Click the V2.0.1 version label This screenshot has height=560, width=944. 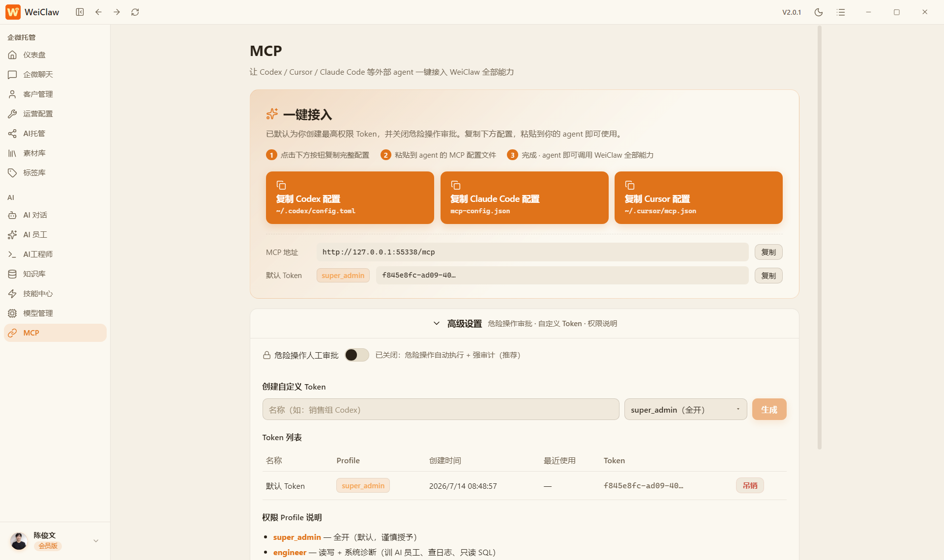792,12
